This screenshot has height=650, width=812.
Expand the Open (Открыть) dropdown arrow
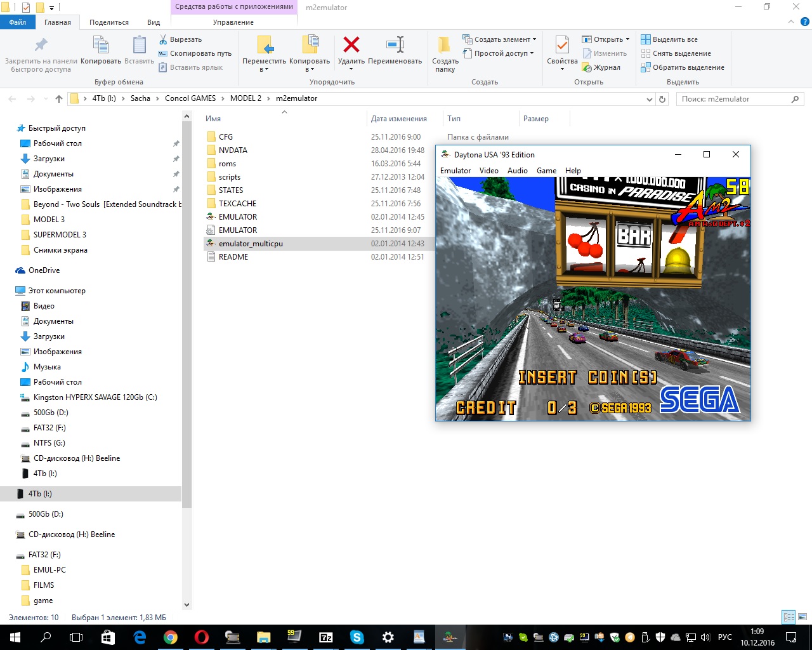click(627, 39)
